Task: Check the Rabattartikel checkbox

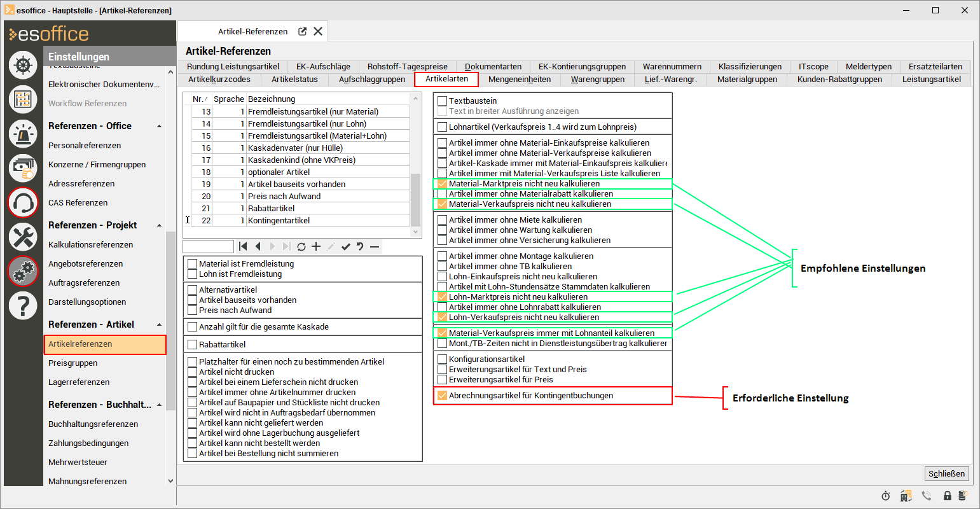Action: tap(193, 344)
